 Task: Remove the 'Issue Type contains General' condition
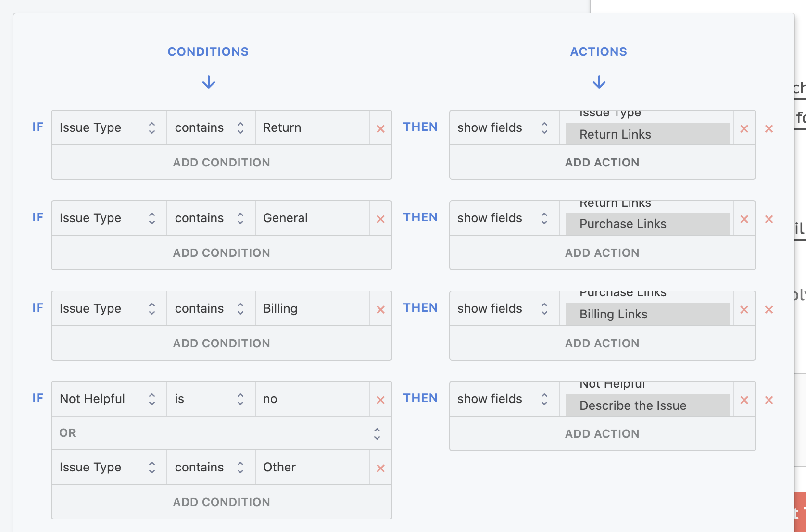tap(380, 218)
